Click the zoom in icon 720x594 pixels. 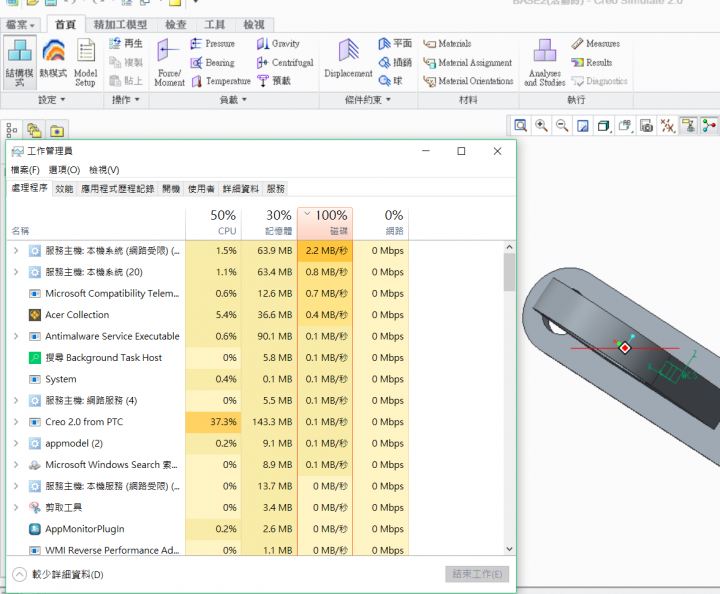tap(541, 125)
